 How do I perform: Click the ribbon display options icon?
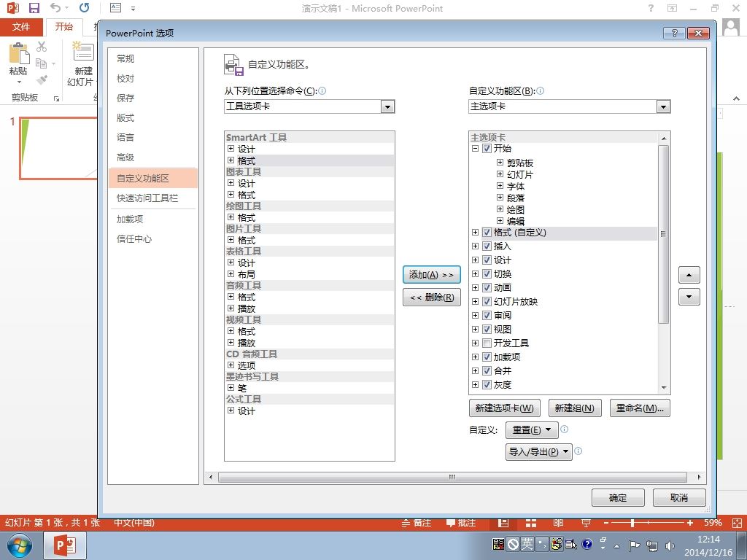pyautogui.click(x=672, y=8)
